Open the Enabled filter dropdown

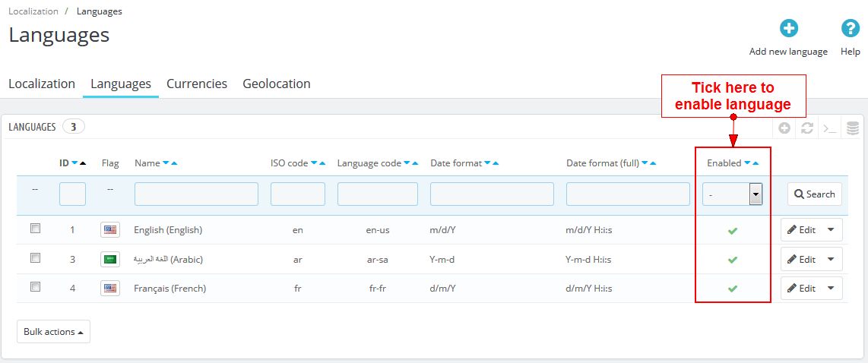point(732,194)
